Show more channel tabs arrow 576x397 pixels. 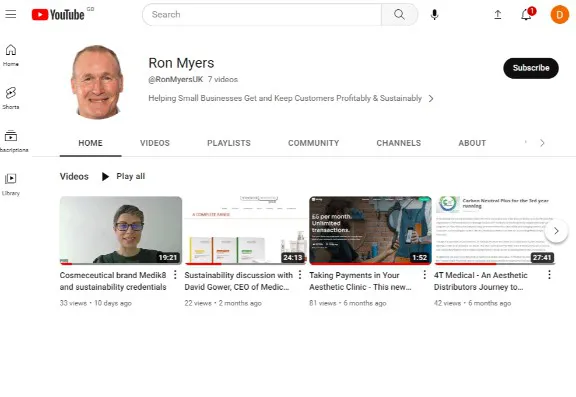pyautogui.click(x=542, y=143)
